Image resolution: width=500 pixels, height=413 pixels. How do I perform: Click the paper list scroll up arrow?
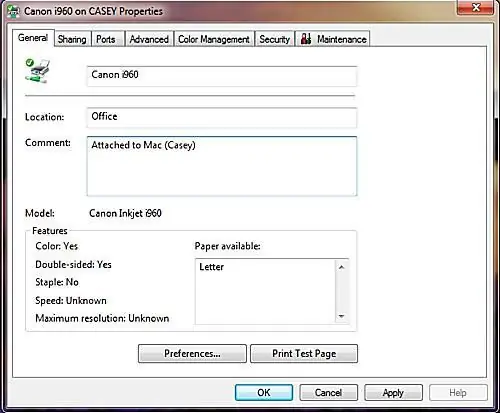point(341,267)
